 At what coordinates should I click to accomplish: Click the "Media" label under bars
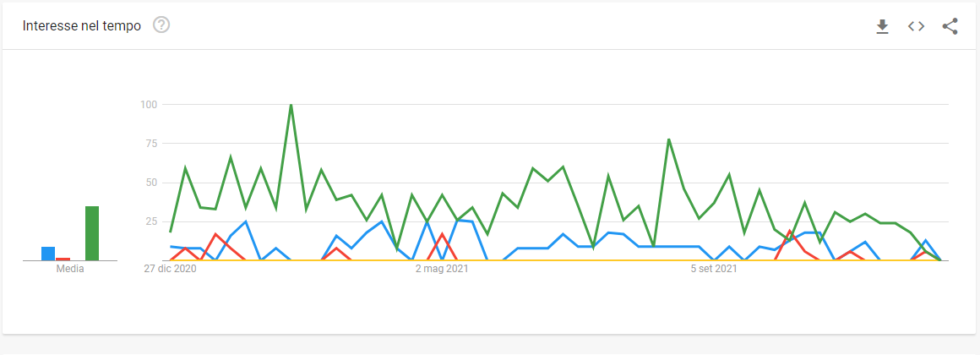(x=70, y=270)
